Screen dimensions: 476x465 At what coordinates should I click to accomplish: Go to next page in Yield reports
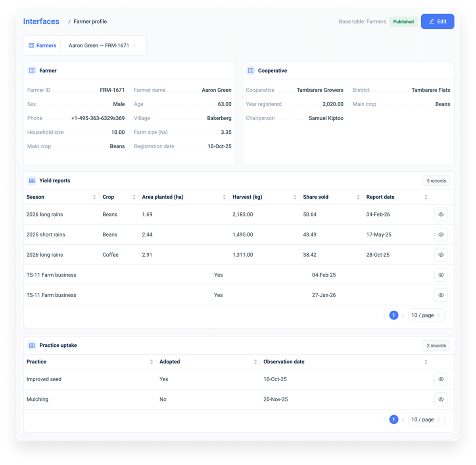click(403, 315)
